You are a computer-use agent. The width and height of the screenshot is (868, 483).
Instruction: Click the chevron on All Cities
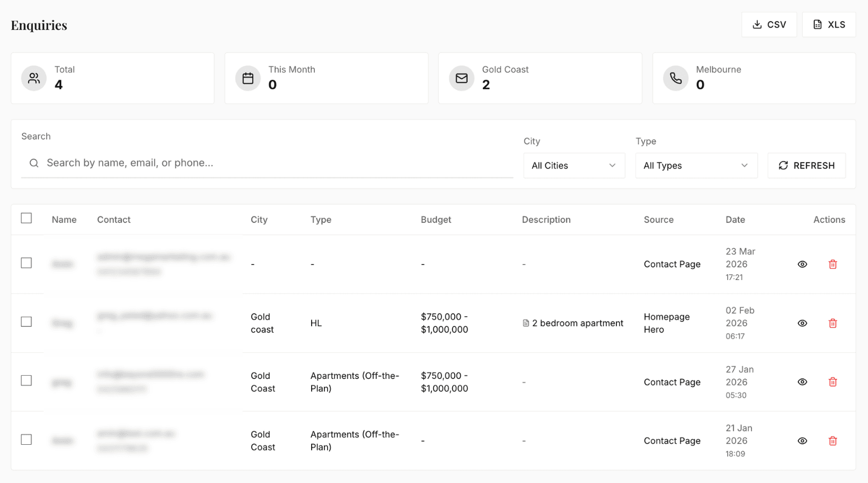(x=612, y=165)
